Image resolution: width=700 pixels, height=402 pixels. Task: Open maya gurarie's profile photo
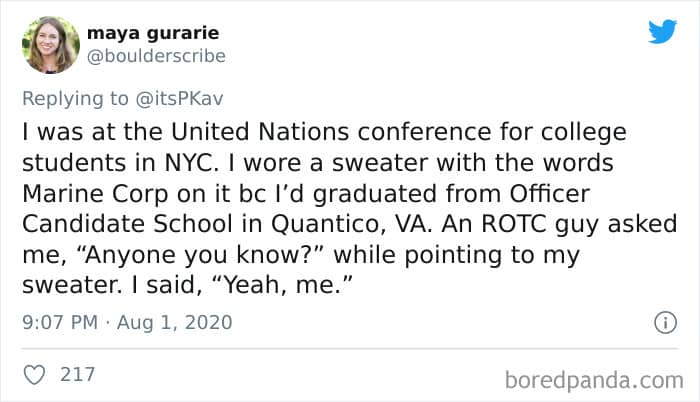[49, 45]
